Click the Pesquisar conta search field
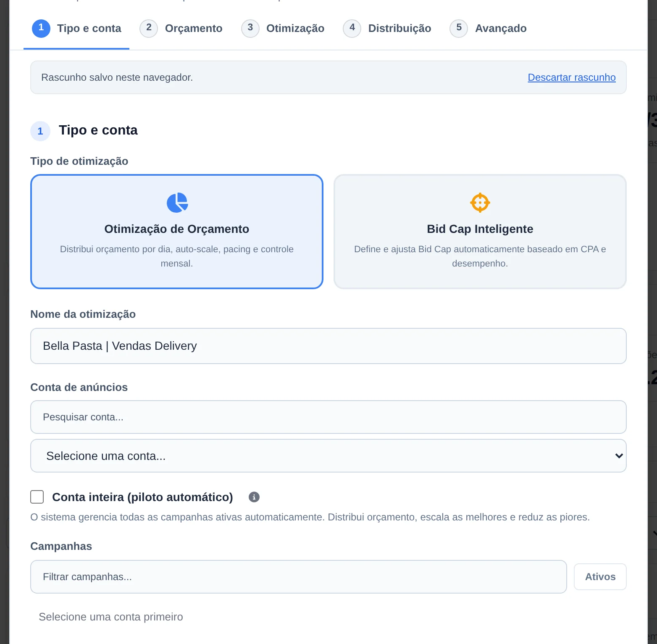 point(328,417)
